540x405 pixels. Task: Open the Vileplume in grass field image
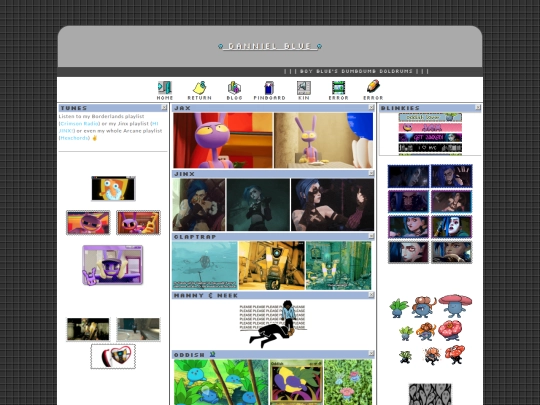348,382
